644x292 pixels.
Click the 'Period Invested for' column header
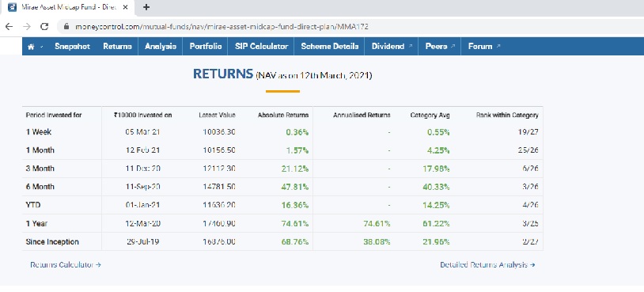pyautogui.click(x=54, y=116)
